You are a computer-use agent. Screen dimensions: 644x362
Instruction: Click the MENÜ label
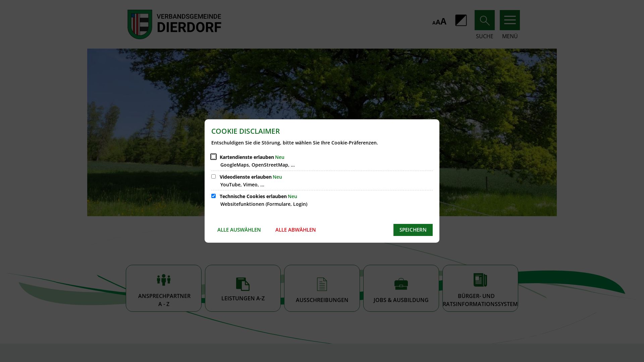[x=509, y=36]
